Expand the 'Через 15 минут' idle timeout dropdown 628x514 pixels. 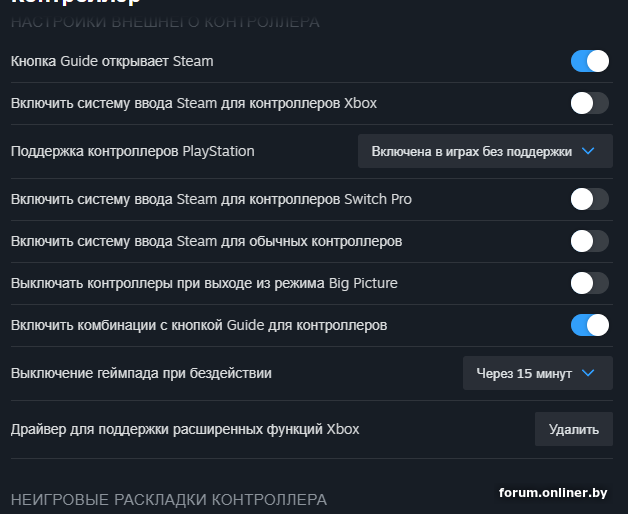537,373
